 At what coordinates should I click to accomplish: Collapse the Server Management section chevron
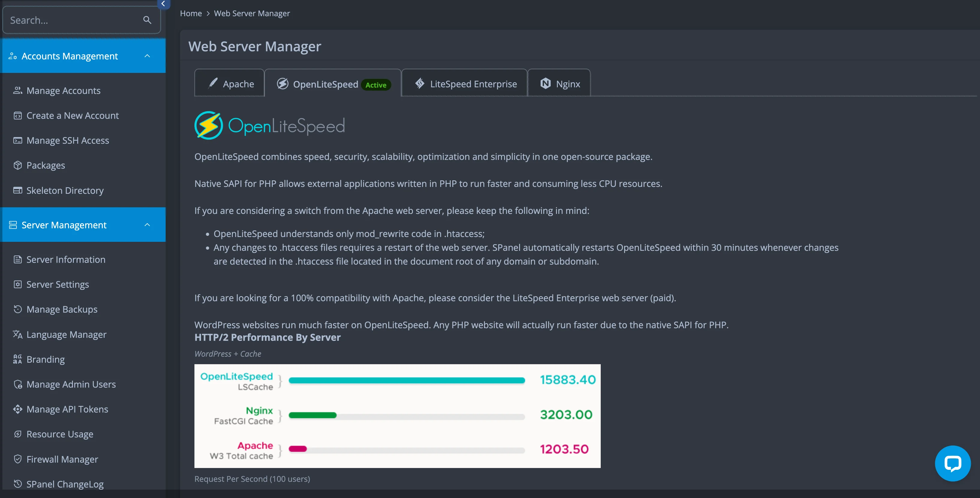click(147, 225)
